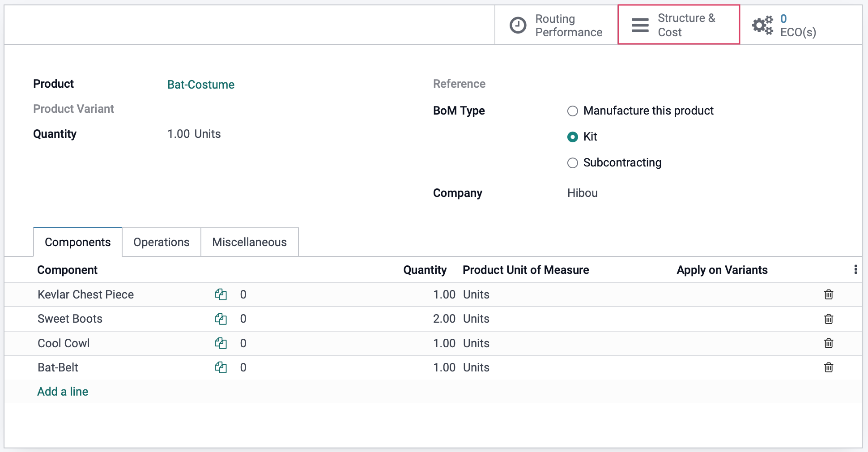Edit Bat-Belt quantity 1.00
The image size is (868, 452).
point(444,367)
